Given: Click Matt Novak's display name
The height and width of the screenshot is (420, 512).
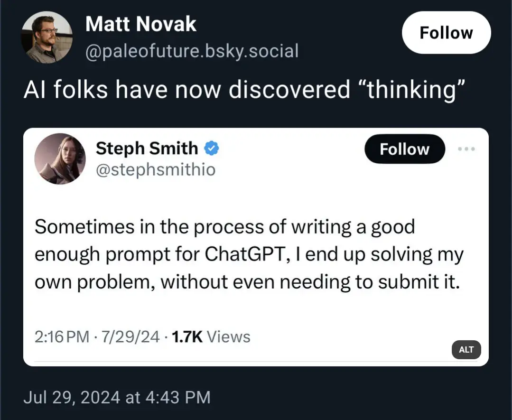Looking at the screenshot, I should pos(140,24).
